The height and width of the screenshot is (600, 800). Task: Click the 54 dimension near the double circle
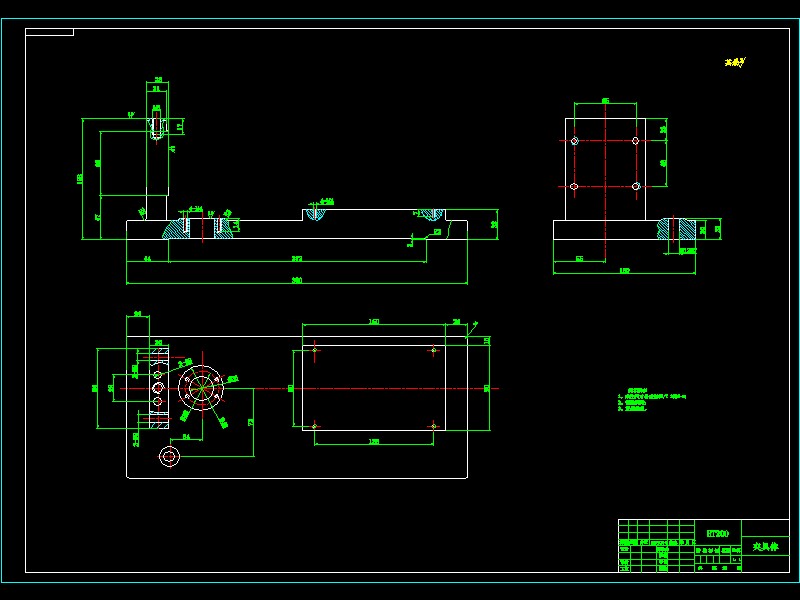(x=186, y=436)
